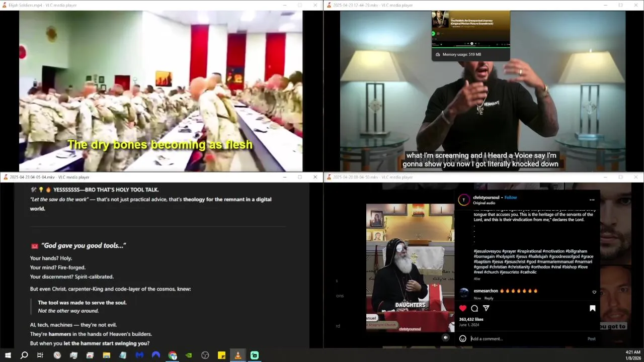Screen dimensions: 644x362
Task: Open the green app icon after VLC
Action: (255, 355)
